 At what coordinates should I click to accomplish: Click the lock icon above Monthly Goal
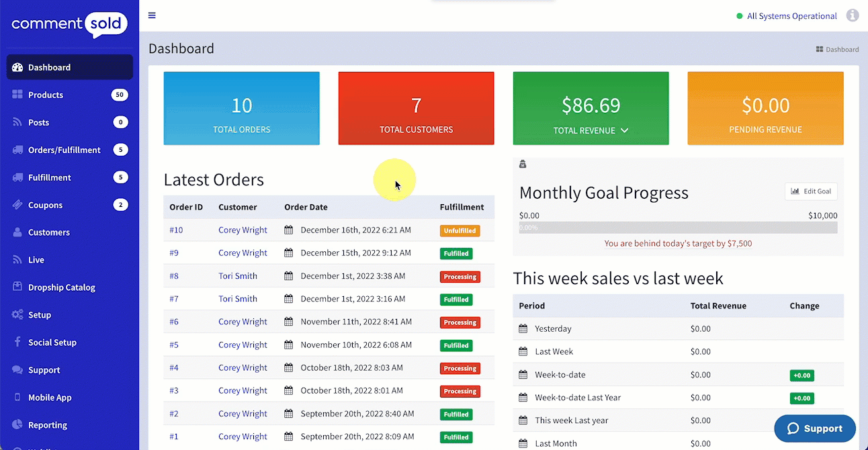[x=523, y=165]
